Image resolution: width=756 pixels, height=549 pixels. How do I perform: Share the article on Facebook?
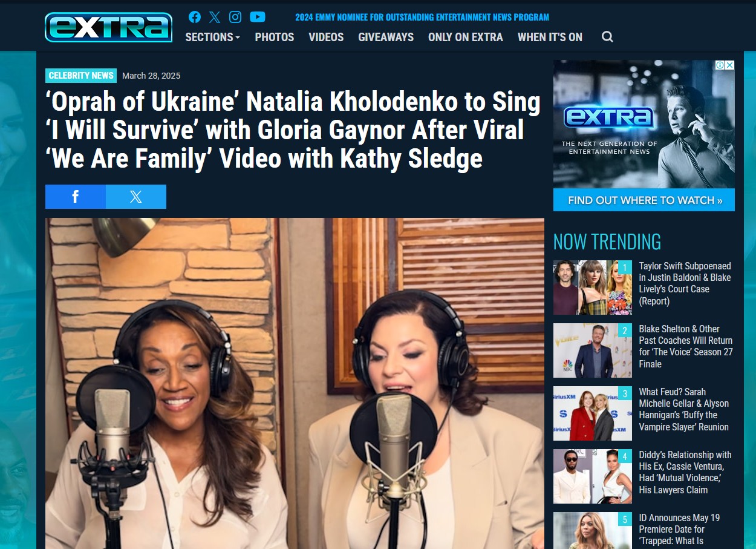76,197
